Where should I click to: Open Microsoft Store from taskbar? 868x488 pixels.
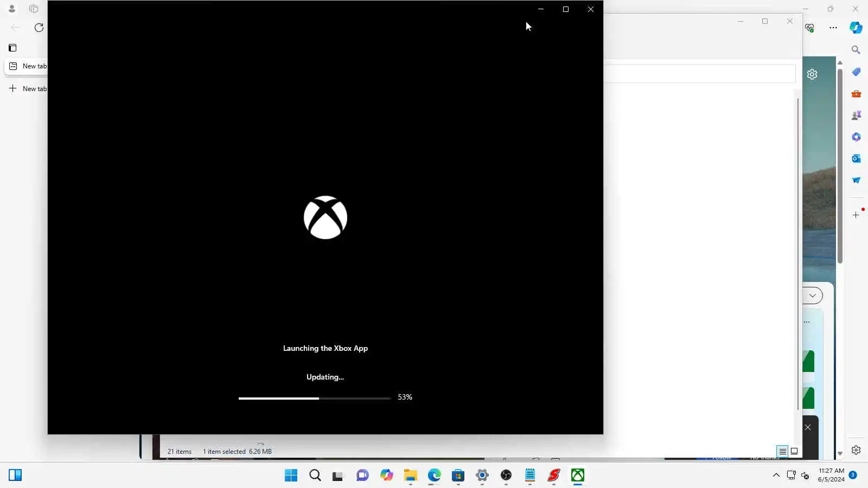tap(458, 476)
